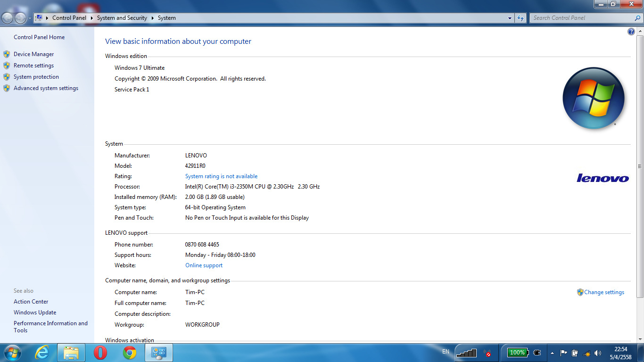The image size is (644, 362).
Task: Click the wireless signal bars gauge
Action: coord(467,353)
